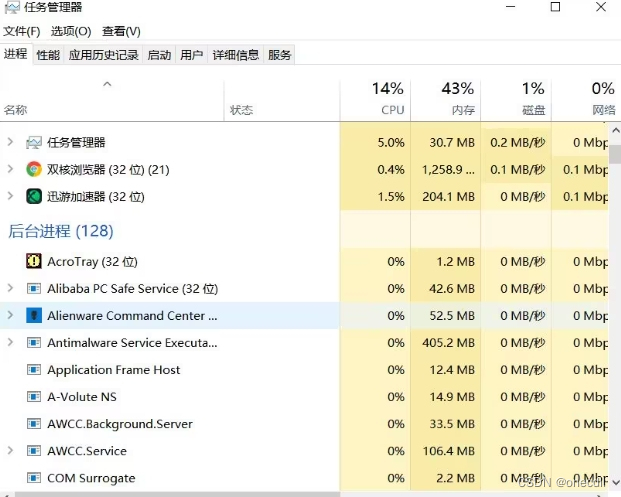Click the 106.4 MB memory value
Image resolution: width=621 pixels, height=497 pixels.
pos(448,451)
